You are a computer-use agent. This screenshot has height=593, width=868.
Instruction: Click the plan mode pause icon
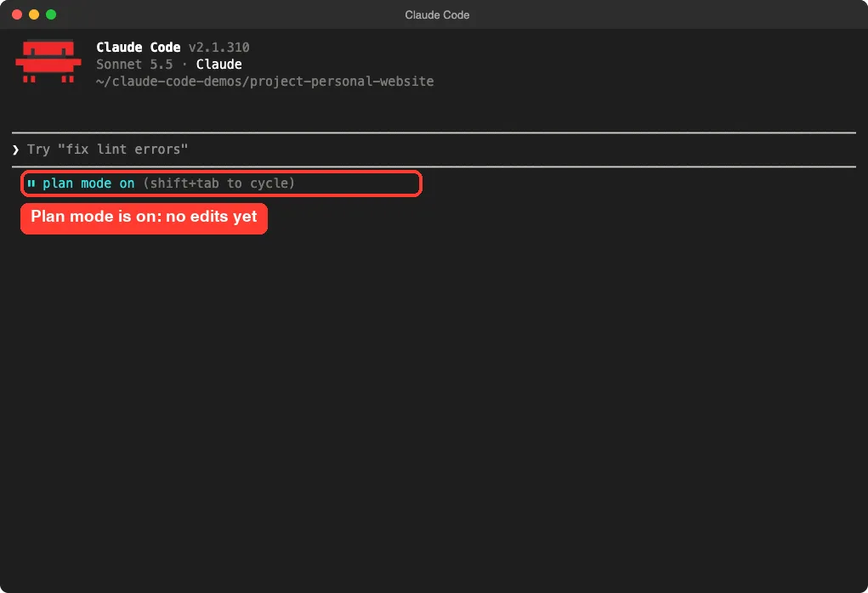pyautogui.click(x=31, y=184)
